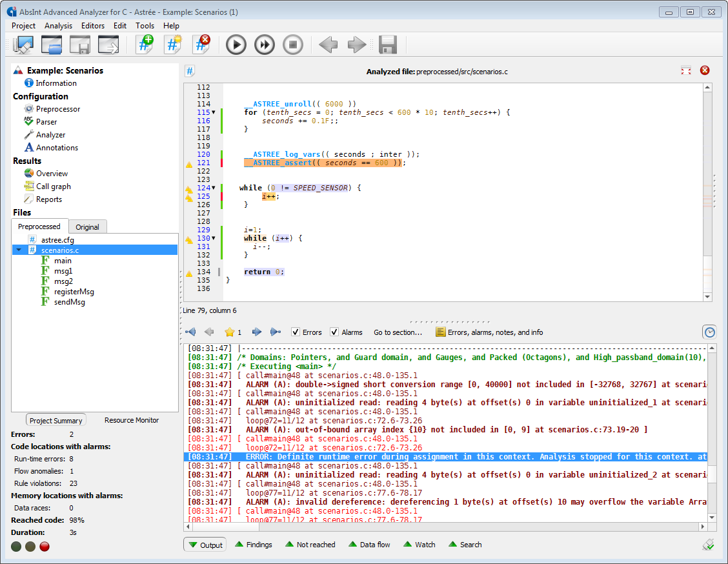
Task: Click the floppy disk save icon
Action: (x=388, y=45)
